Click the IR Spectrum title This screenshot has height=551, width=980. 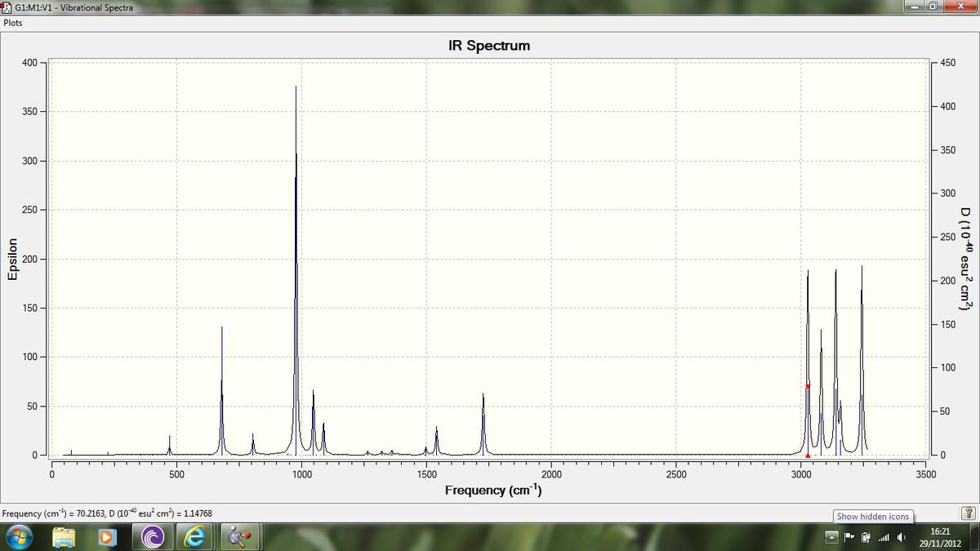click(489, 46)
